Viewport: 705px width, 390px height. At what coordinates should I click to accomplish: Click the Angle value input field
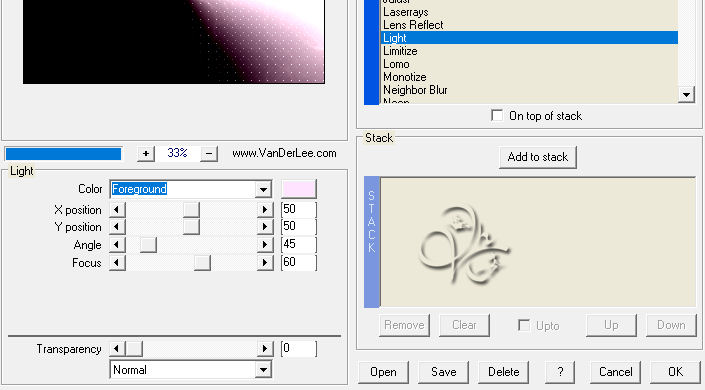[299, 244]
